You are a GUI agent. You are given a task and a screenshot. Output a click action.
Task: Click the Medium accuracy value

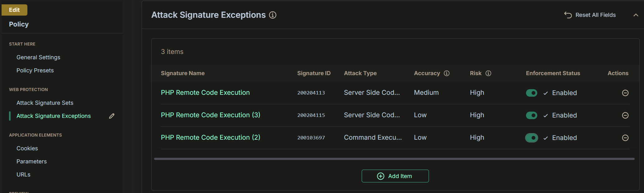(x=426, y=93)
